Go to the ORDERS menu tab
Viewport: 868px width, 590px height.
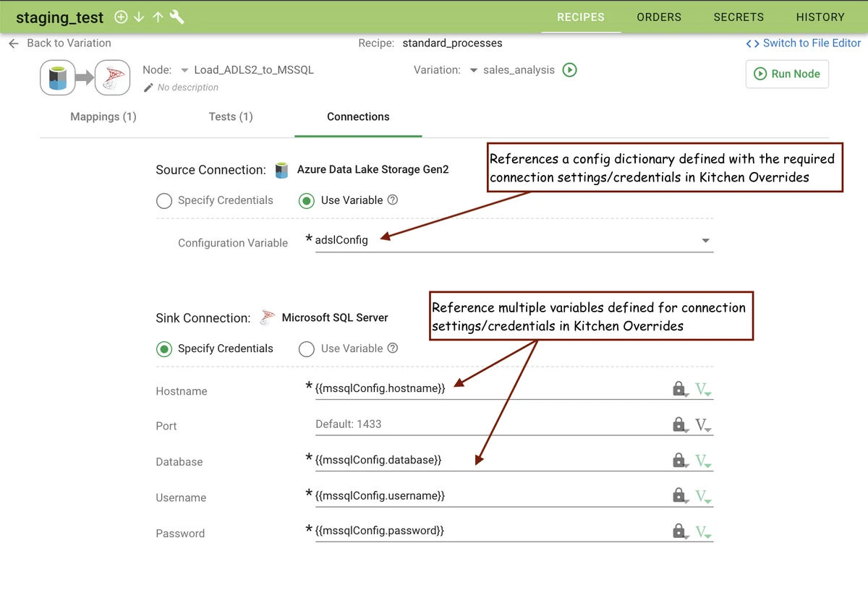point(659,17)
